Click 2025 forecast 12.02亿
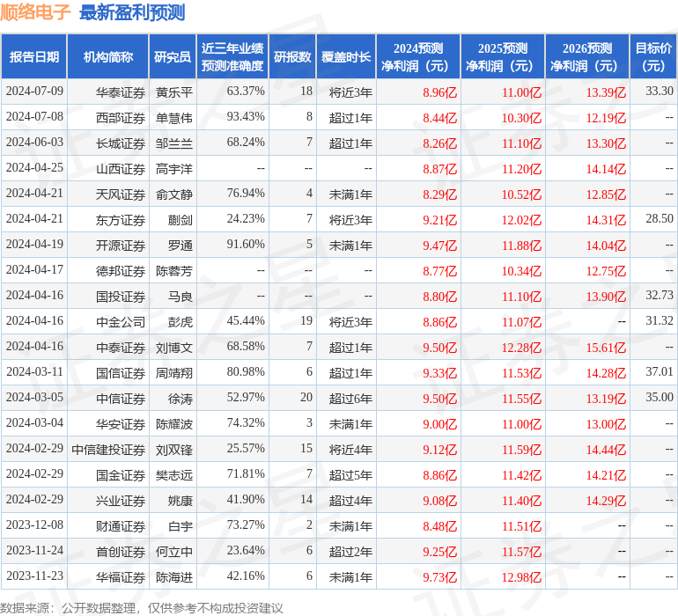Viewport: 678px width, 616px height. point(521,220)
